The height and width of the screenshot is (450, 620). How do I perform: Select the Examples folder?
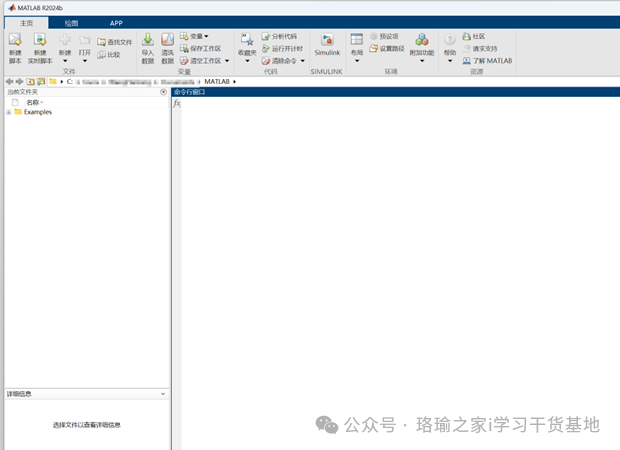(38, 112)
